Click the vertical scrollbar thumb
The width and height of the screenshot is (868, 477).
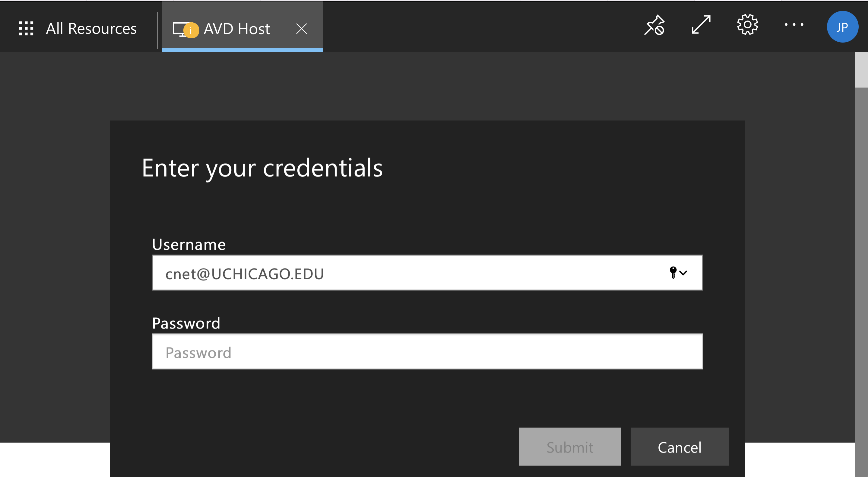(x=861, y=70)
